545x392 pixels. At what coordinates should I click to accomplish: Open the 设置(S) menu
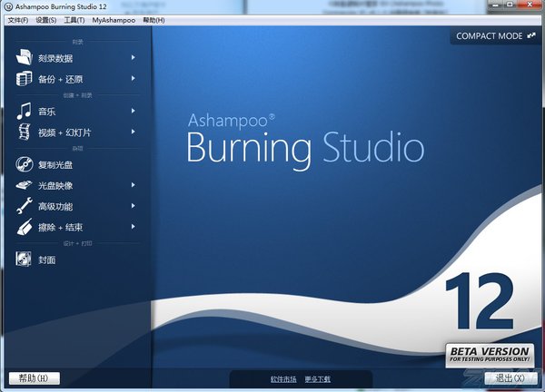(46, 20)
